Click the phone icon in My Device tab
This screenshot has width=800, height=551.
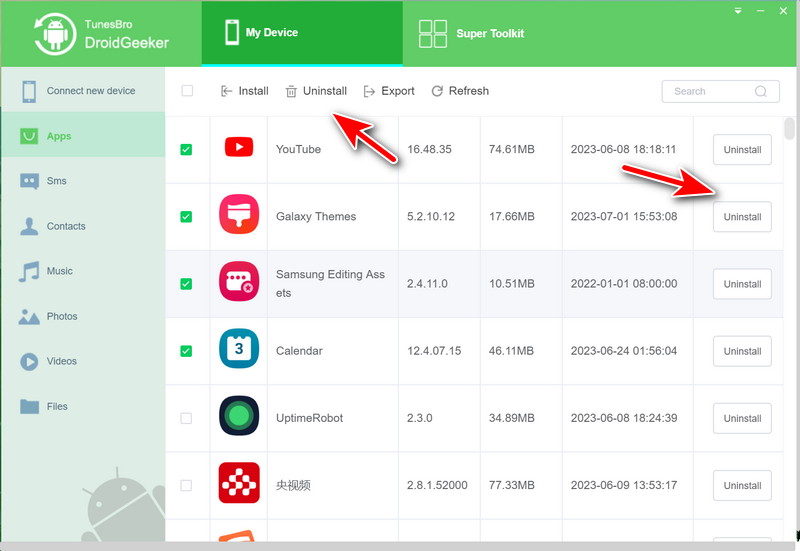(232, 32)
